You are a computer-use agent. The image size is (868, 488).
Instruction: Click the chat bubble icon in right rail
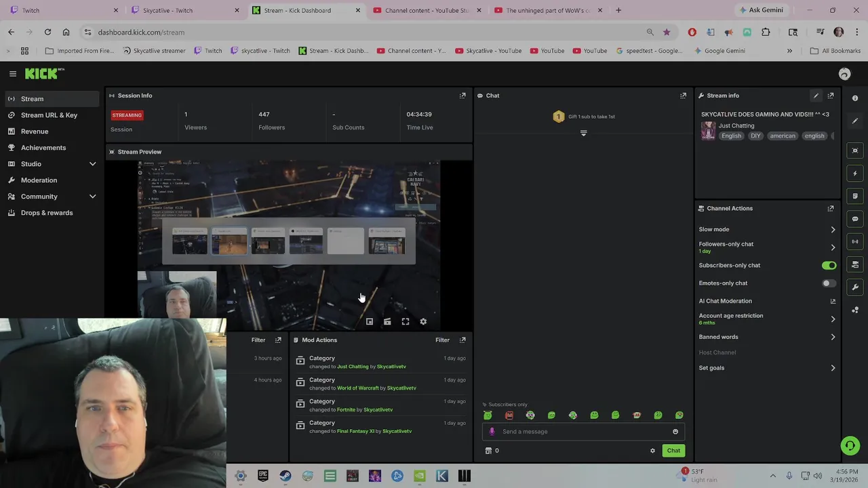pos(855,219)
